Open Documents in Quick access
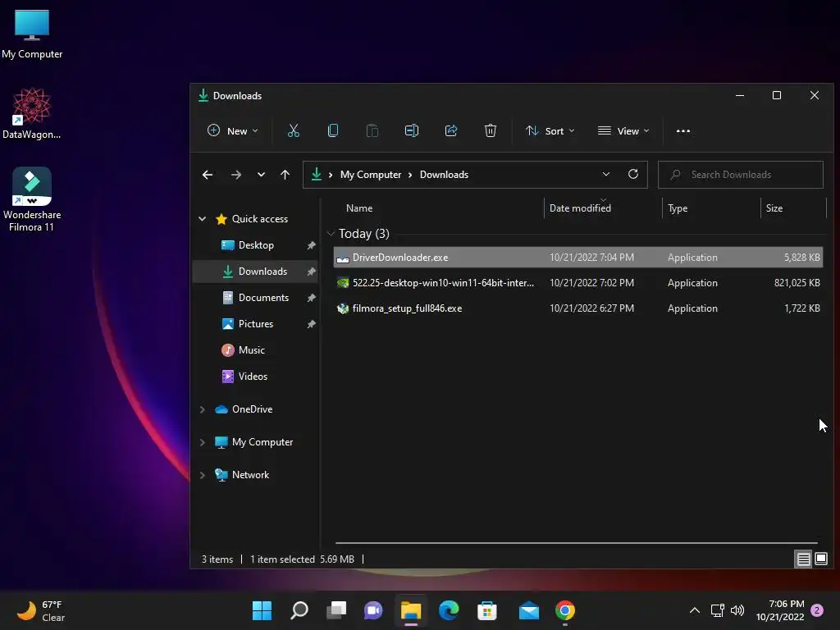 click(x=255, y=297)
